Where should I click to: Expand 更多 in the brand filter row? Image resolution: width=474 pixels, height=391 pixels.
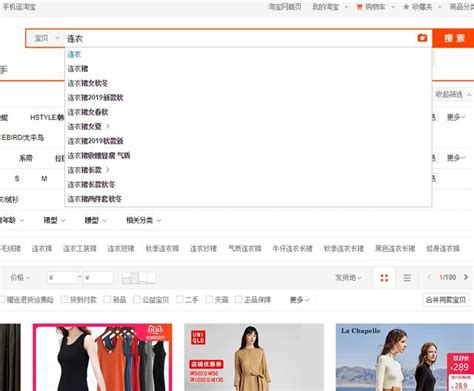pos(456,117)
